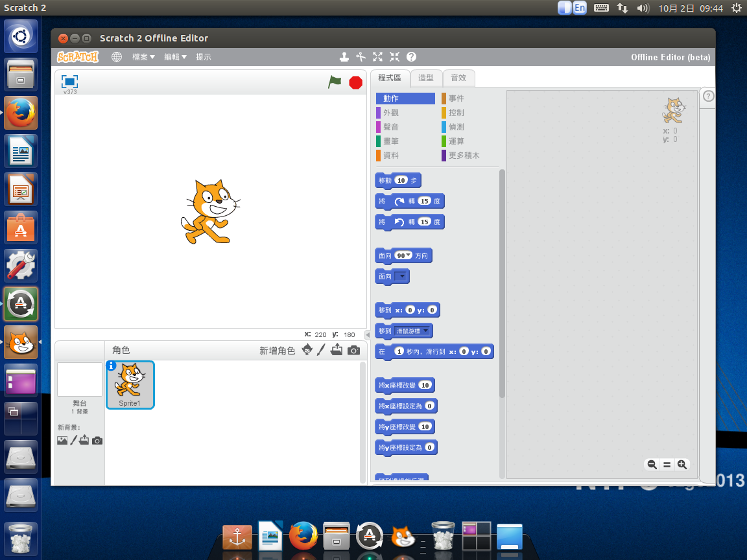Viewport: 747px width, 560px height.
Task: Switch to the 音效 tab
Action: pyautogui.click(x=459, y=78)
